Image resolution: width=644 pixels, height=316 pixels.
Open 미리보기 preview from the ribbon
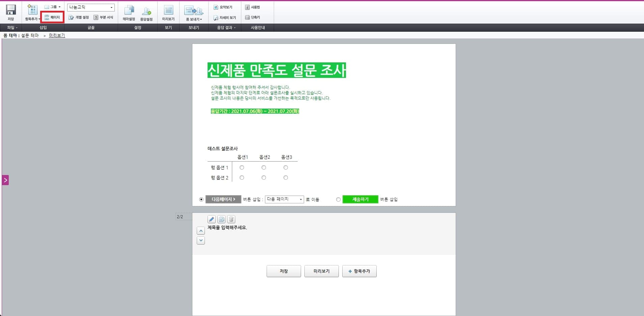pyautogui.click(x=168, y=12)
